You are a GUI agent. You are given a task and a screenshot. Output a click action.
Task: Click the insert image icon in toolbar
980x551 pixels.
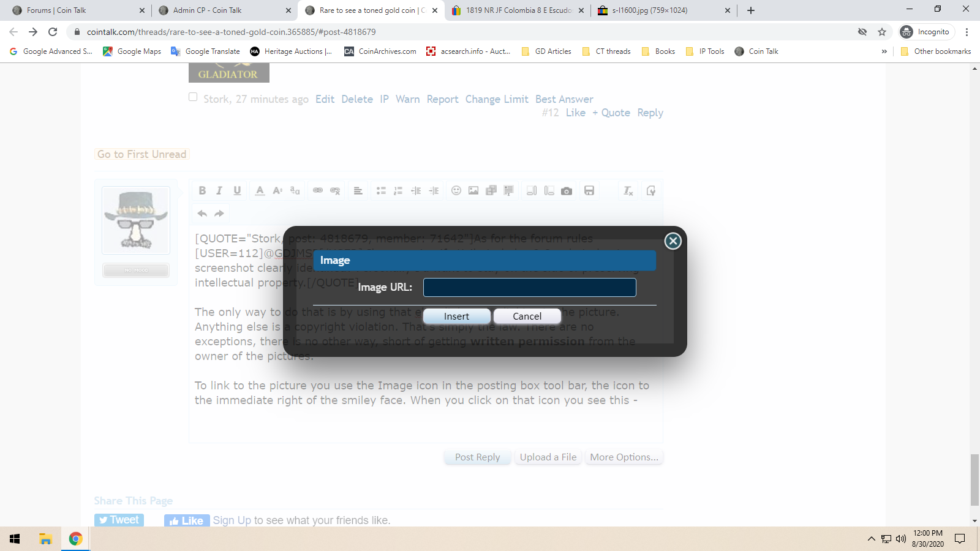473,190
